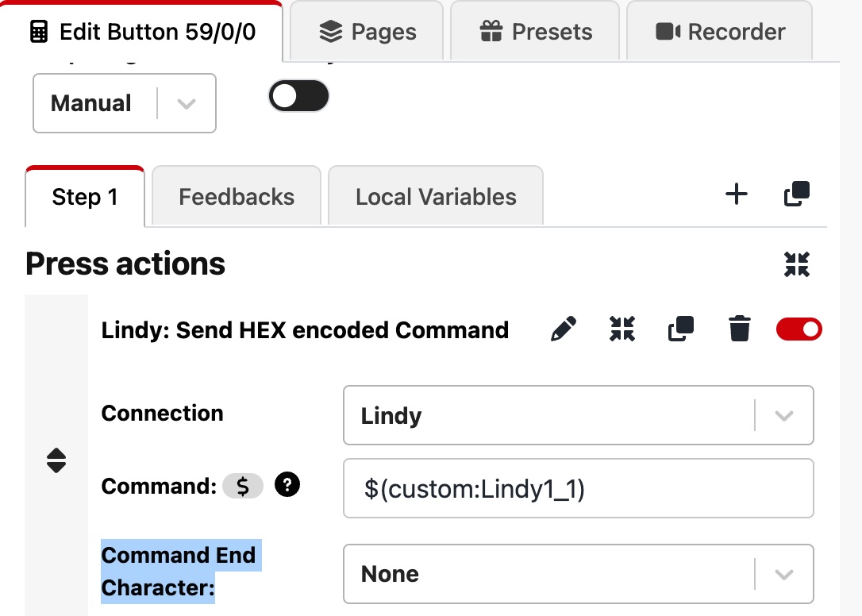The width and height of the screenshot is (862, 616).
Task: Open Command field help question mark
Action: pos(287,485)
